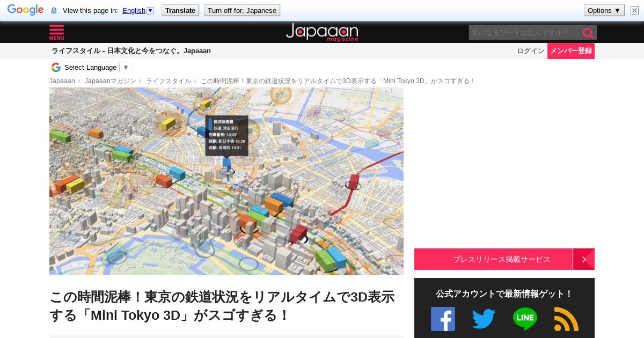
Task: Click the Mini Tokyo 3D map hero image
Action: (x=226, y=181)
